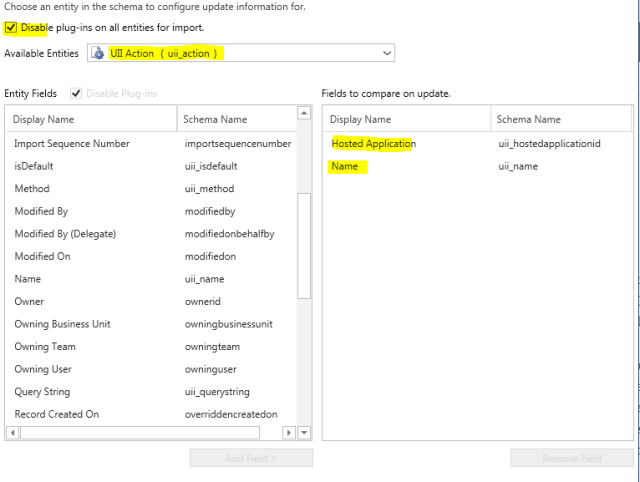
Task: Select the Owning User field row
Action: pyautogui.click(x=152, y=369)
